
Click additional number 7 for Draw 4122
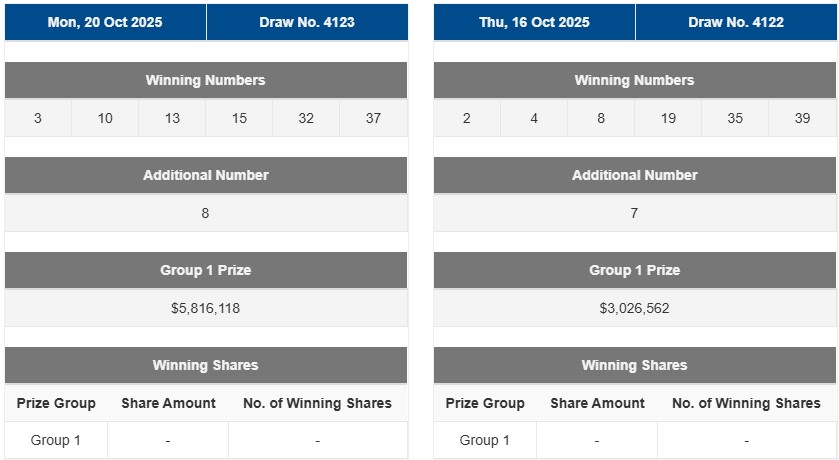(x=634, y=213)
